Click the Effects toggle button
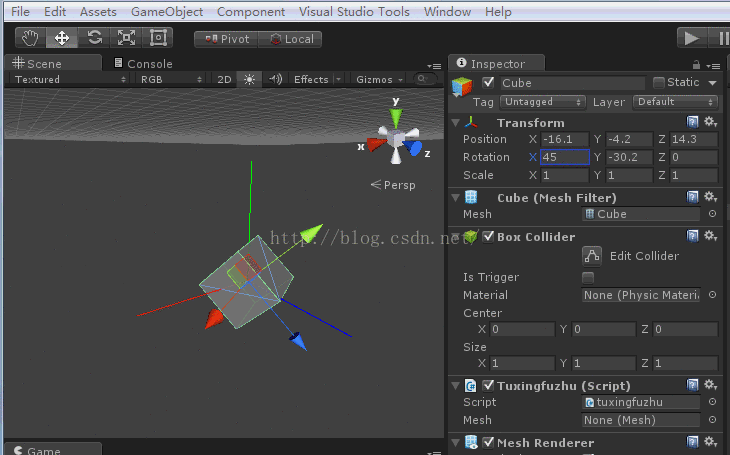This screenshot has width=730, height=455. tap(311, 80)
